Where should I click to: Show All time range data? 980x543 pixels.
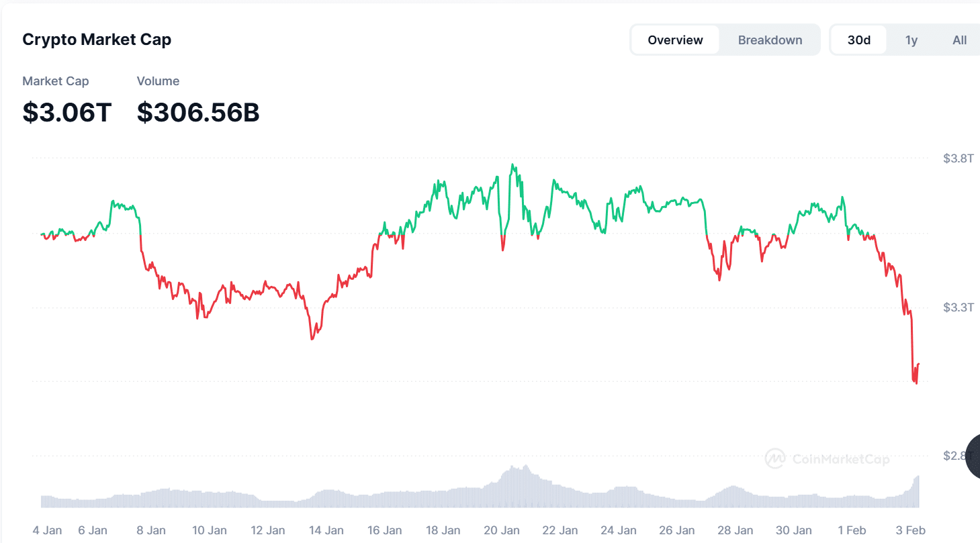959,40
